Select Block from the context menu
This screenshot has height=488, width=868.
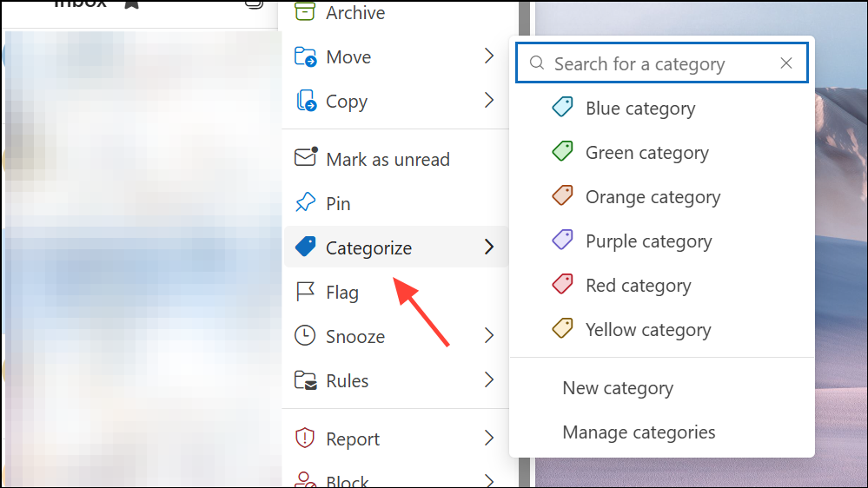point(347,481)
